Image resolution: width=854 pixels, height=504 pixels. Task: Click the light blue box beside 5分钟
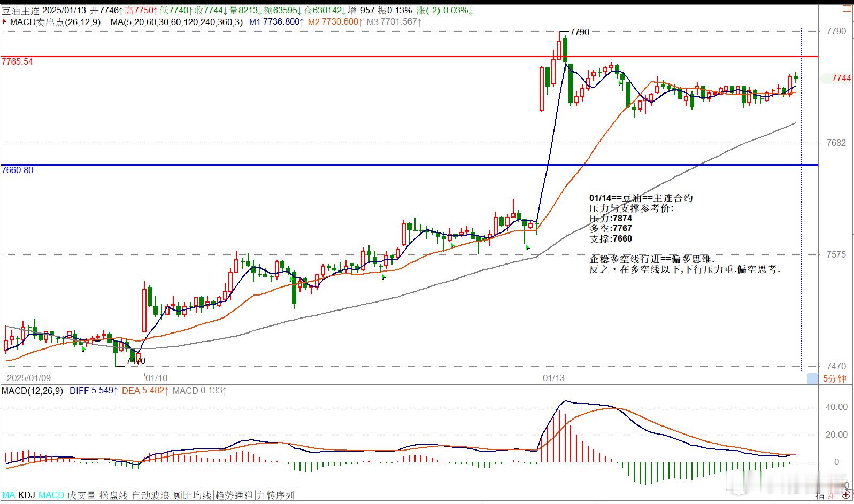pyautogui.click(x=813, y=378)
